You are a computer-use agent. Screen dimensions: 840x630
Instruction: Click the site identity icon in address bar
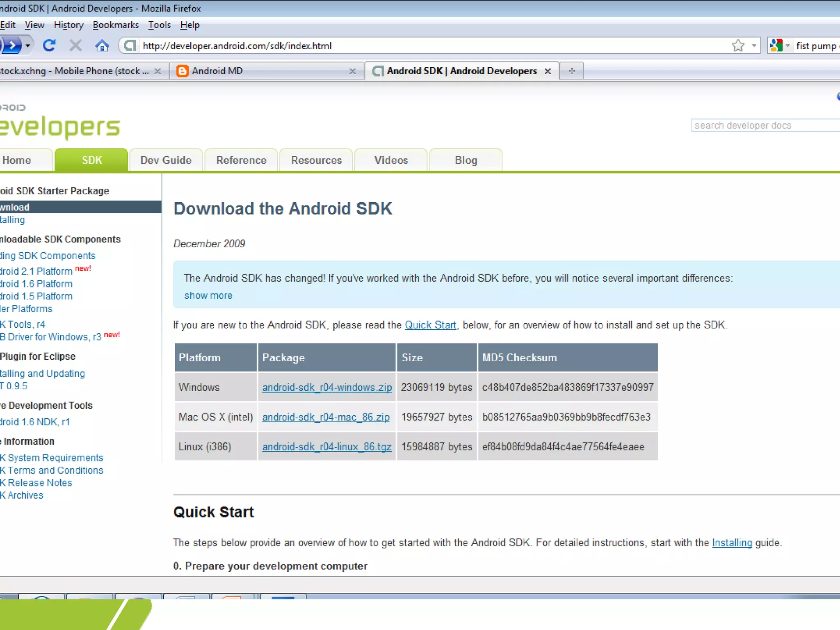(x=130, y=46)
